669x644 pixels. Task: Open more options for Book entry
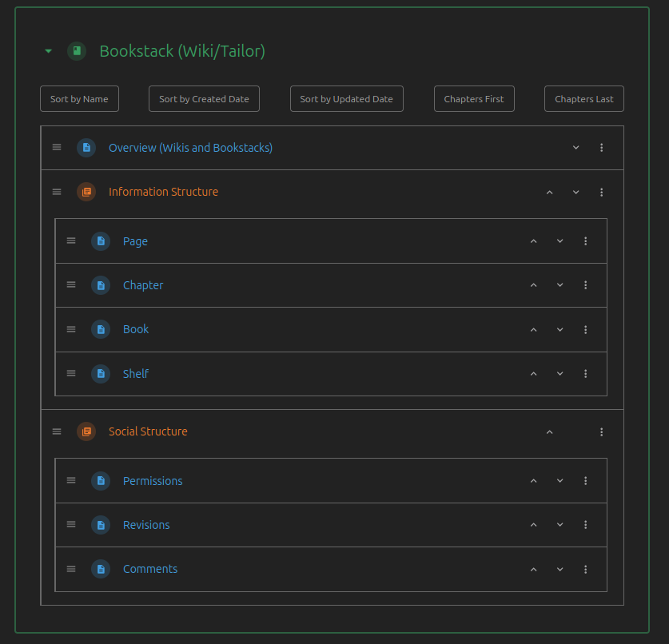coord(585,330)
